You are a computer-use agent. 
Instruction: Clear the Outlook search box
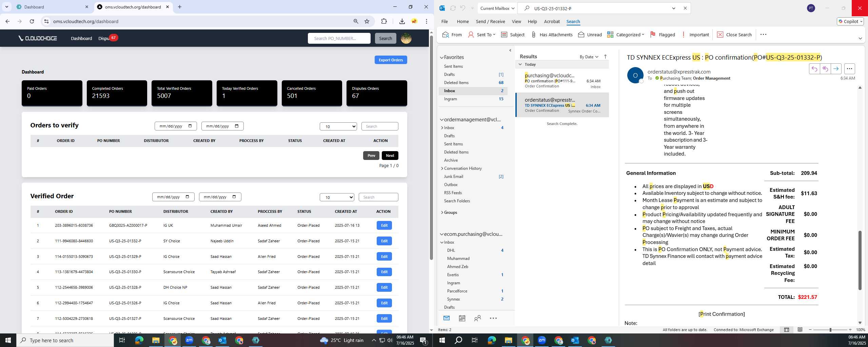click(685, 8)
